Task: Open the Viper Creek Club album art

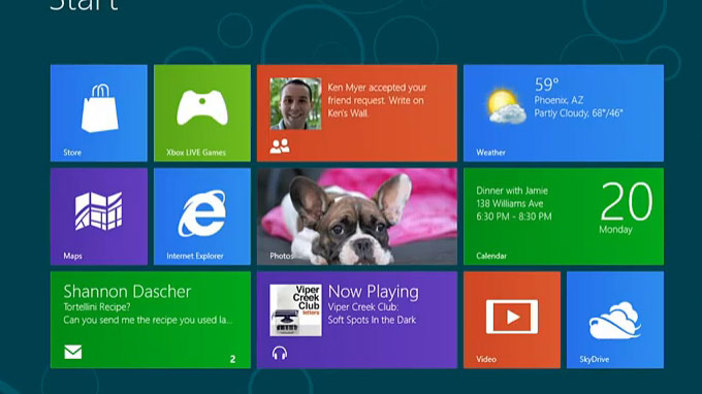Action: [295, 310]
